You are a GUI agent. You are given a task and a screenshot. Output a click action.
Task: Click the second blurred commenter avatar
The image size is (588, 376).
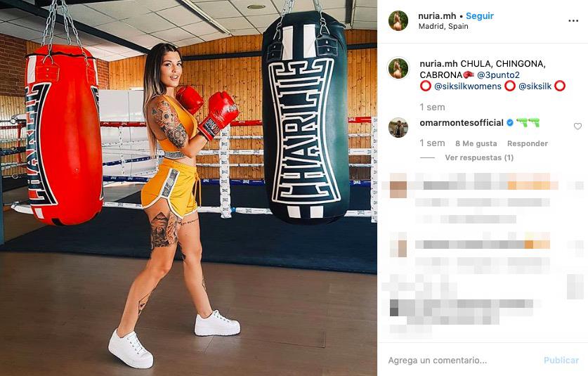pyautogui.click(x=398, y=245)
